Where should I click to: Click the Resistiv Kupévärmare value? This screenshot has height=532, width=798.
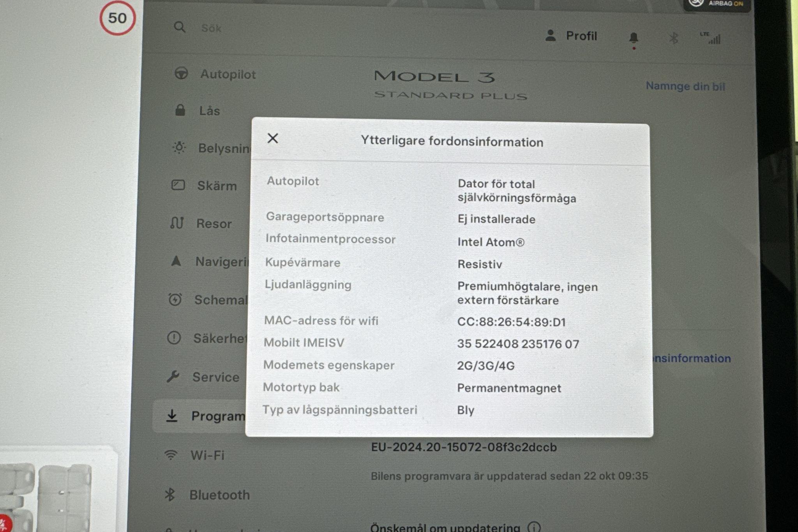pos(480,264)
